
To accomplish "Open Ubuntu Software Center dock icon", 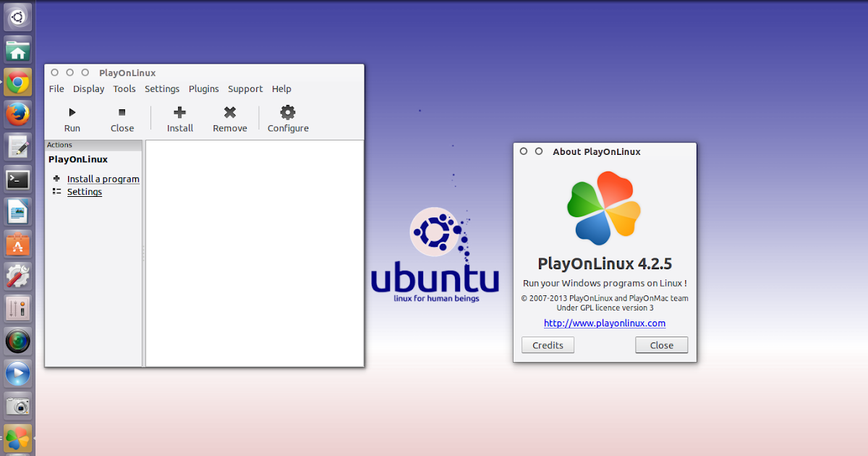I will click(x=17, y=244).
